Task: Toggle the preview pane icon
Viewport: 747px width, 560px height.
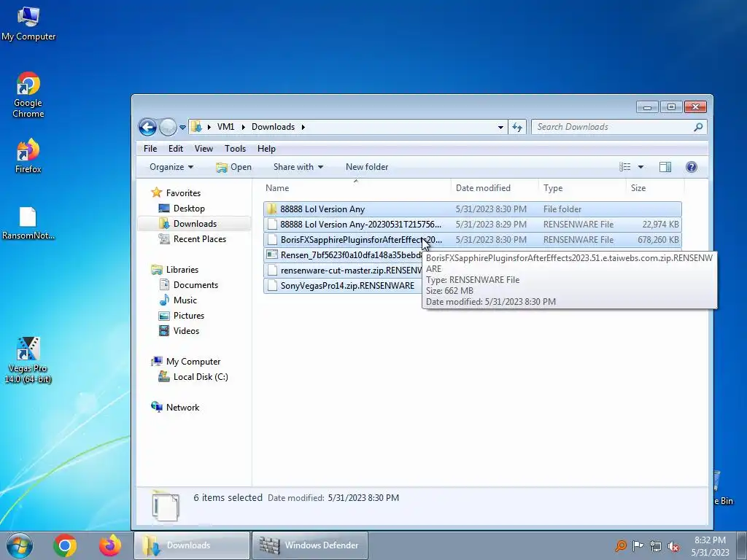Action: pyautogui.click(x=665, y=167)
